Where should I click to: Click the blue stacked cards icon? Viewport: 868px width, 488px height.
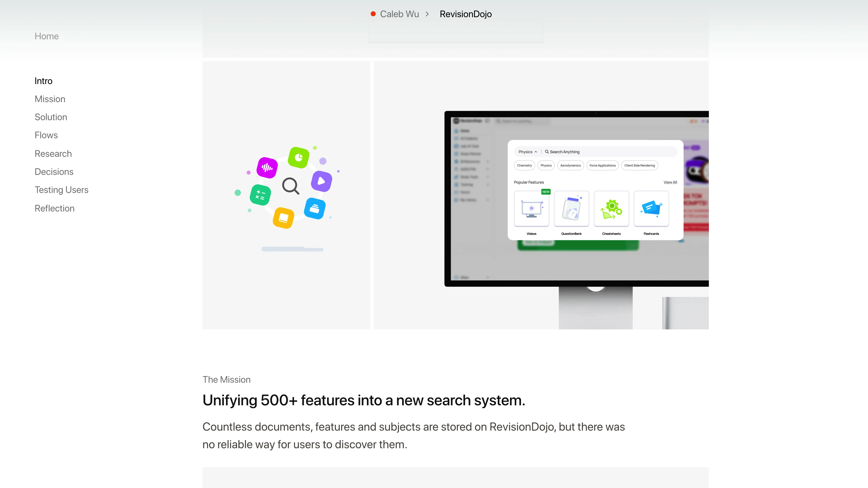click(x=315, y=209)
